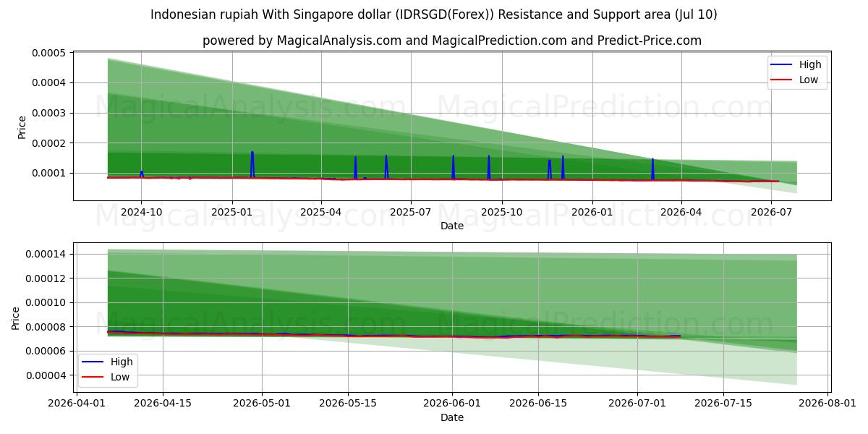868x434 pixels.
Task: Click the 'powered by MagicalAnalysis.com' subtitle
Action: (452, 41)
